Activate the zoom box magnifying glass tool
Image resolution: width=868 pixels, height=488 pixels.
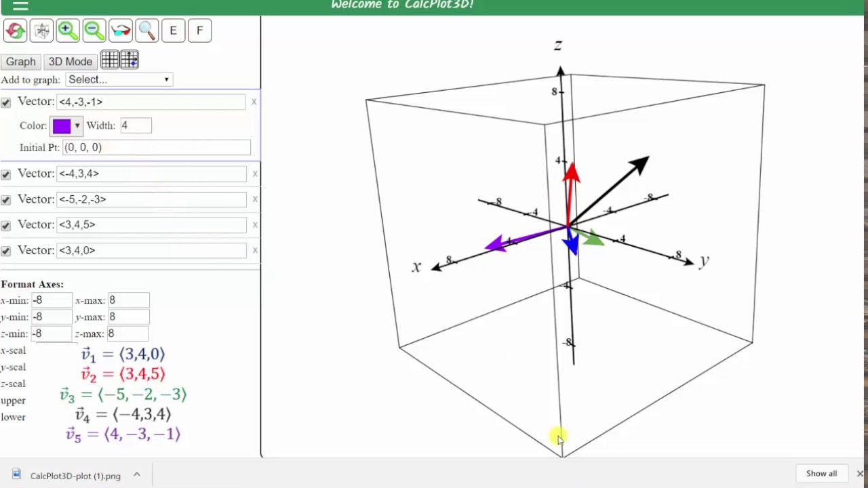[x=146, y=30]
